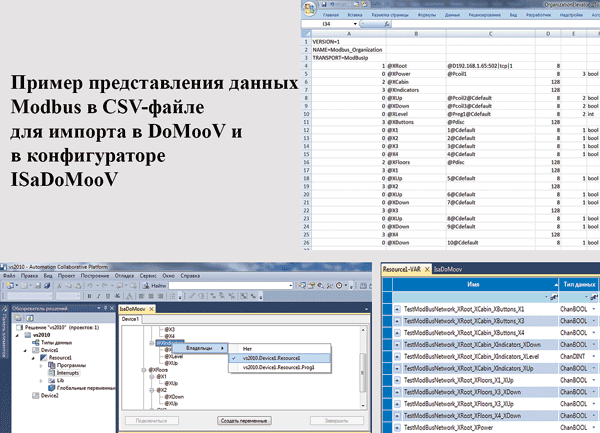Click align center icon in vs2010 toolbar
This screenshot has height=433, width=600.
tap(151, 296)
